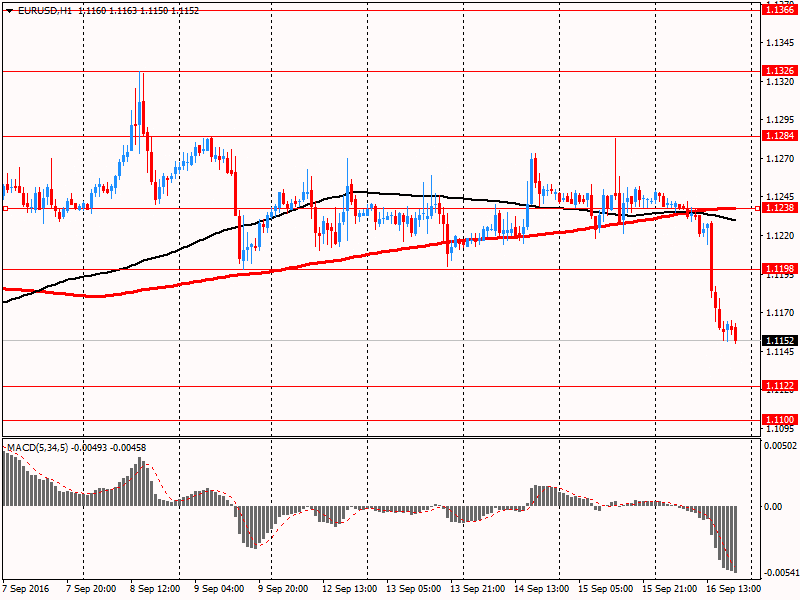Select the red 1.1238 price level tag

[778, 208]
